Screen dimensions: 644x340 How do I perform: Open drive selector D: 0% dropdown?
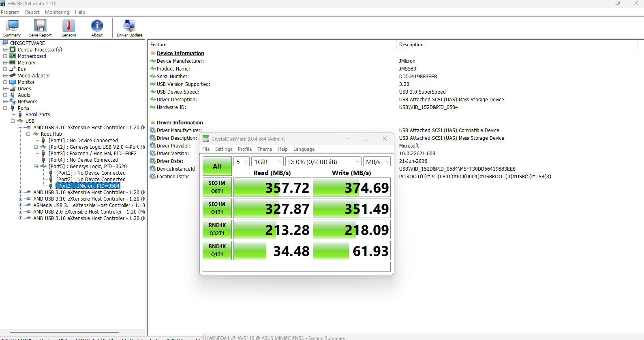(x=323, y=162)
